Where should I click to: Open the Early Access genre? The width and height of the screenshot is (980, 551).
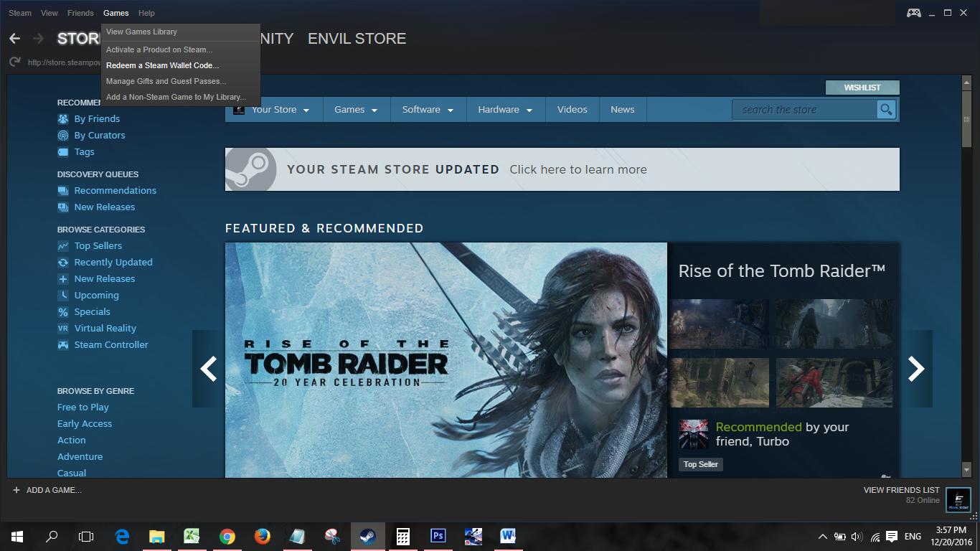(x=85, y=424)
